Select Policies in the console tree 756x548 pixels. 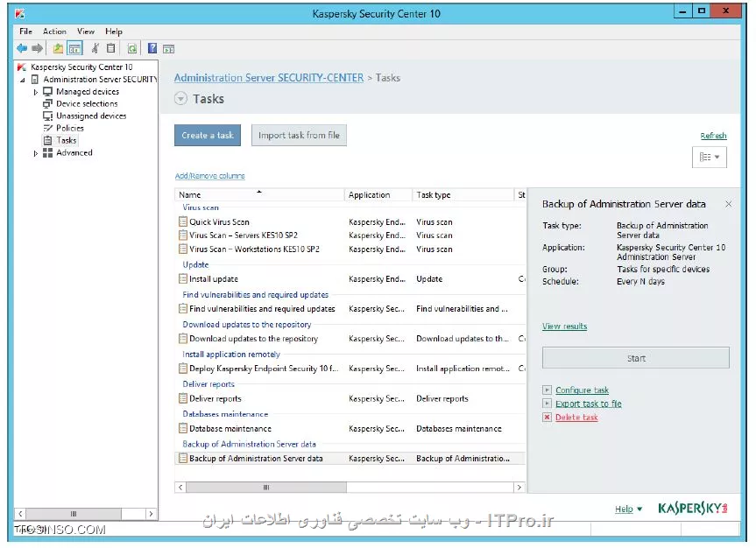(70, 128)
